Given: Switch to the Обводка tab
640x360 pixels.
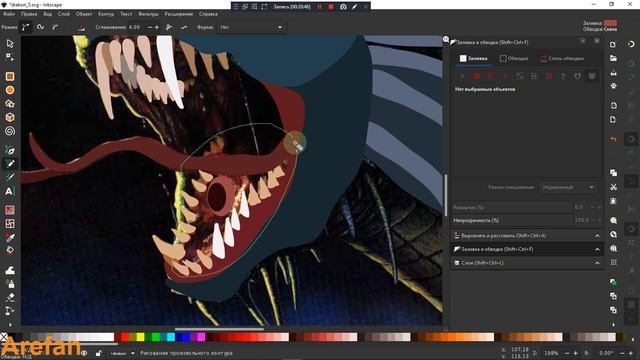Looking at the screenshot, I should coord(514,58).
